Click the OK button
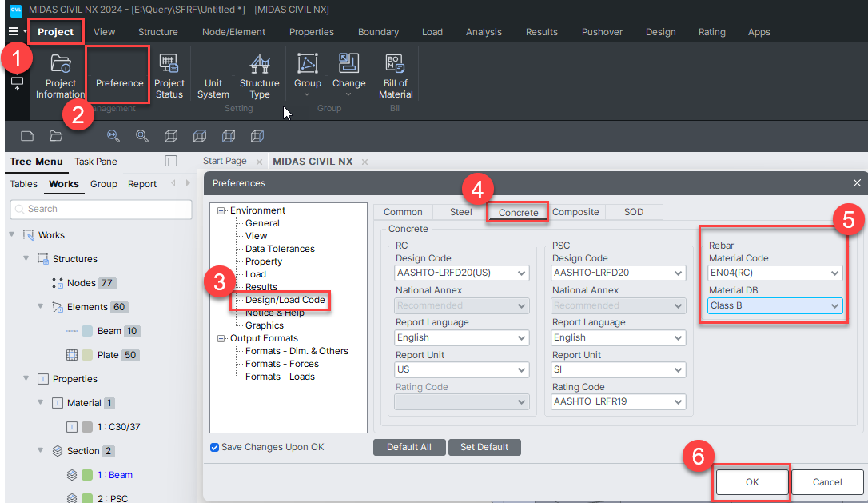This screenshot has width=868, height=503. click(752, 482)
